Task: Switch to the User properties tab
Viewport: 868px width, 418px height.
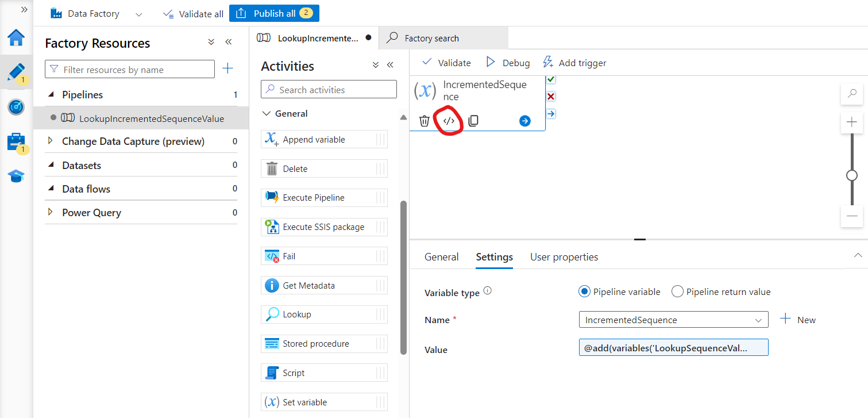Action: pyautogui.click(x=564, y=257)
